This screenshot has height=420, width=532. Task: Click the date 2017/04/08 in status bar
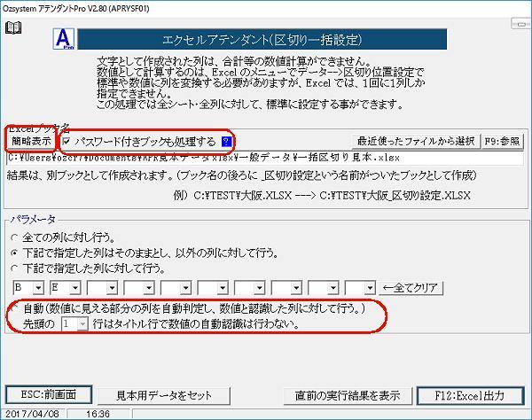(33, 414)
